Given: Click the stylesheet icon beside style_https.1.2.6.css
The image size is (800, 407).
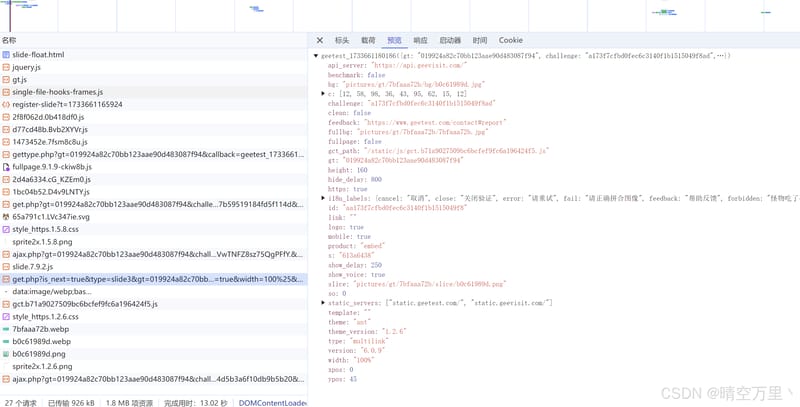Looking at the screenshot, I should point(6,317).
